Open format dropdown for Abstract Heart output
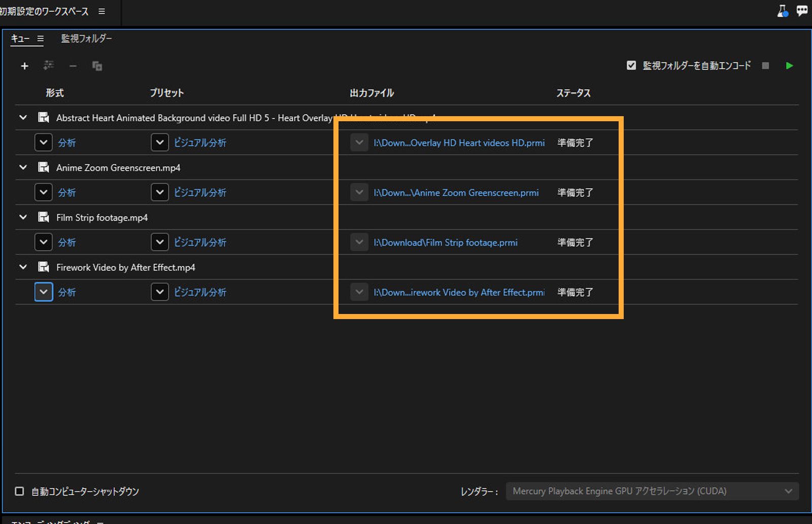812x524 pixels. click(x=44, y=143)
